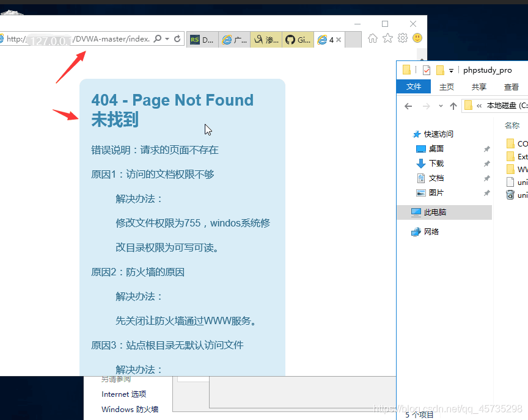This screenshot has height=420, width=528.
Task: Click the properties checkmark icon in the Explorer title bar
Action: pos(427,70)
